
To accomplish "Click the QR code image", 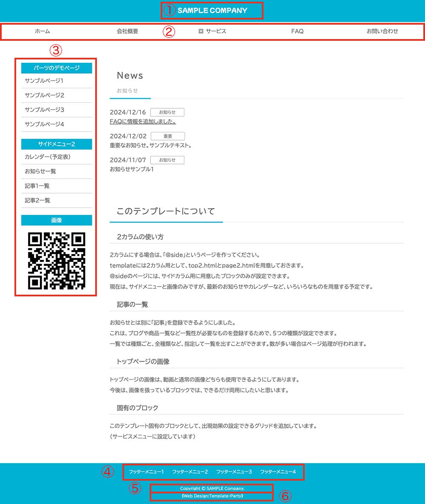I will point(57,261).
